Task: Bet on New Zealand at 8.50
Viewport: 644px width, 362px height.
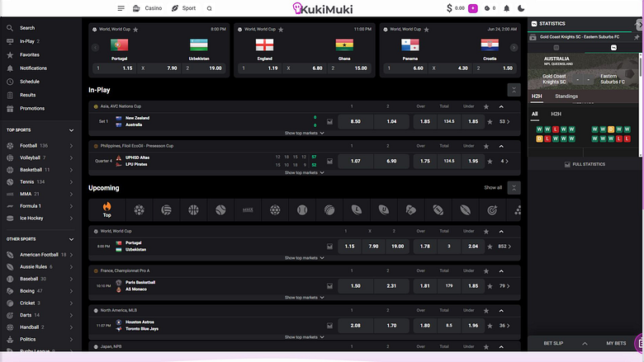Action: (x=355, y=122)
